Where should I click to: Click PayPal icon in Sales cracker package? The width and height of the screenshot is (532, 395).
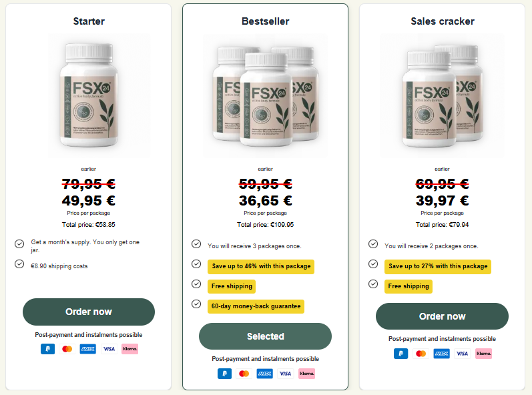(x=401, y=353)
